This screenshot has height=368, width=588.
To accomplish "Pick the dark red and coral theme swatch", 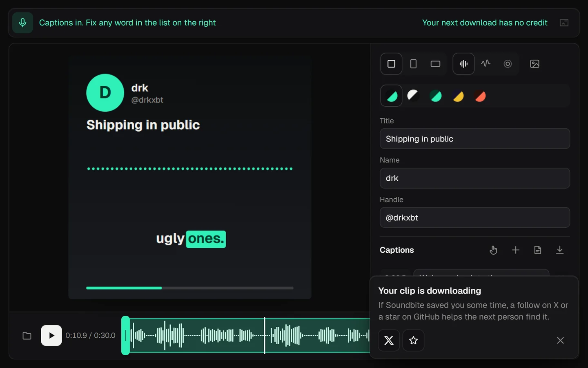I will point(480,96).
